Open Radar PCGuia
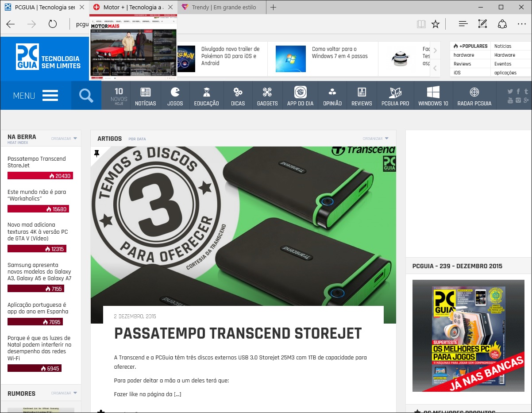This screenshot has width=532, height=413. pyautogui.click(x=474, y=96)
